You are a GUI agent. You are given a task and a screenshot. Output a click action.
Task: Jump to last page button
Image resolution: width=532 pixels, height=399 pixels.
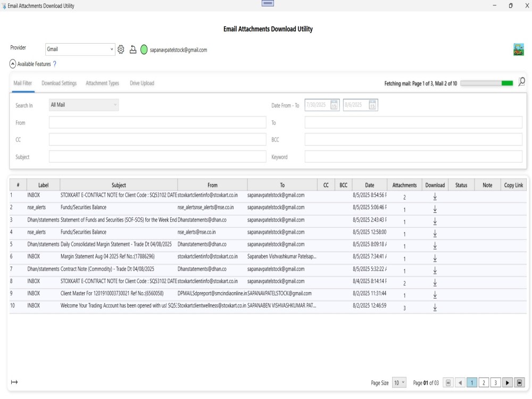click(519, 383)
